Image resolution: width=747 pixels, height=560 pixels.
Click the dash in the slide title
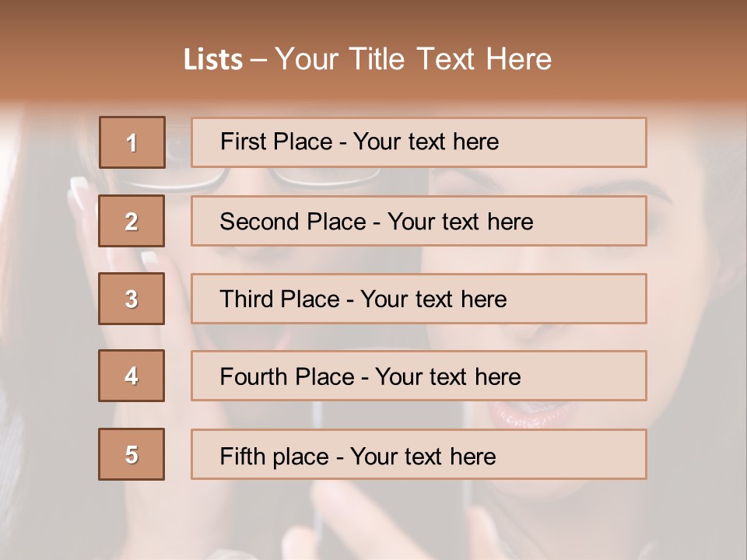click(259, 60)
